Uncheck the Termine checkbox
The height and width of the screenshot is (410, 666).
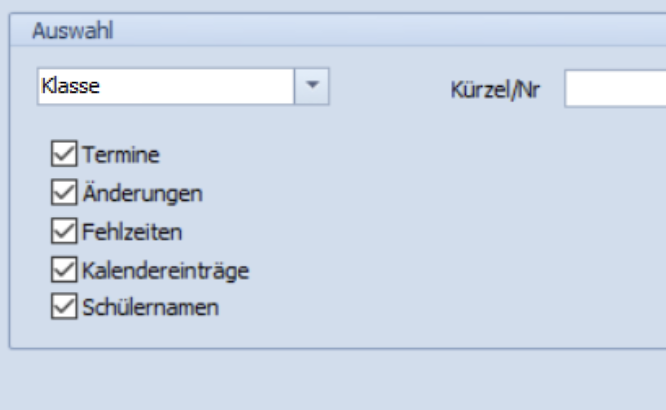pyautogui.click(x=64, y=154)
